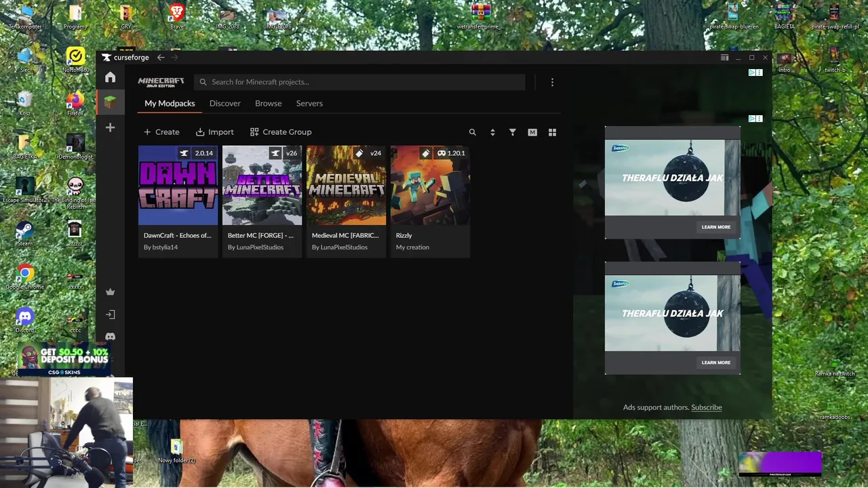The width and height of the screenshot is (868, 488).
Task: Open the Nowy folder (2) desktop folder
Action: pos(176,451)
